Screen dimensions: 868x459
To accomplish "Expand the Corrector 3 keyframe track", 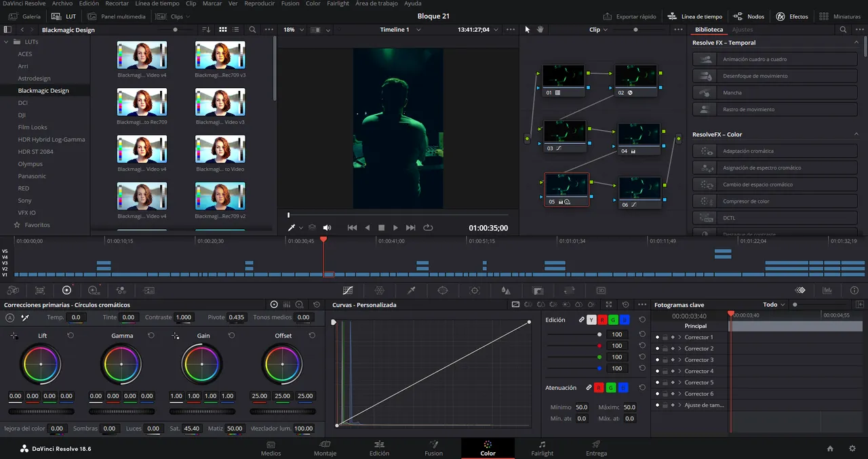I will (x=679, y=360).
